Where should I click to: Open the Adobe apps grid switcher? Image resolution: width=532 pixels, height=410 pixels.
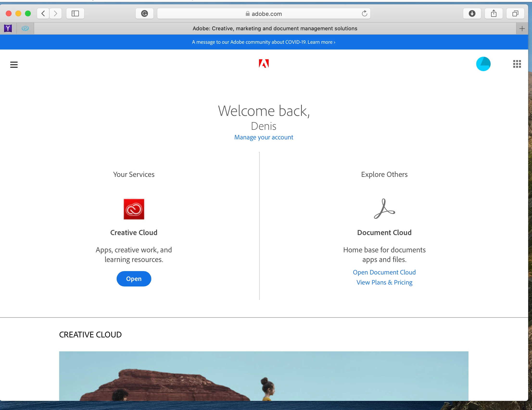point(517,64)
